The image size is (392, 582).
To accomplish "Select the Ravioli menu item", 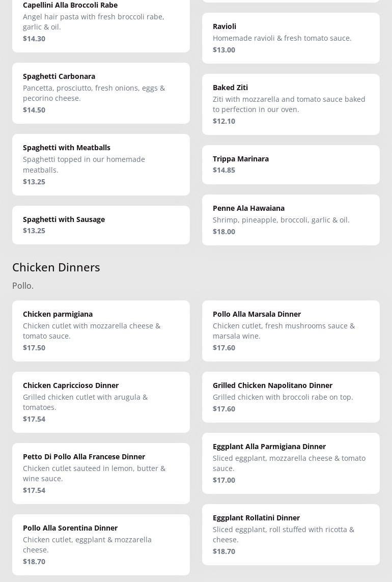I will 291,38.
